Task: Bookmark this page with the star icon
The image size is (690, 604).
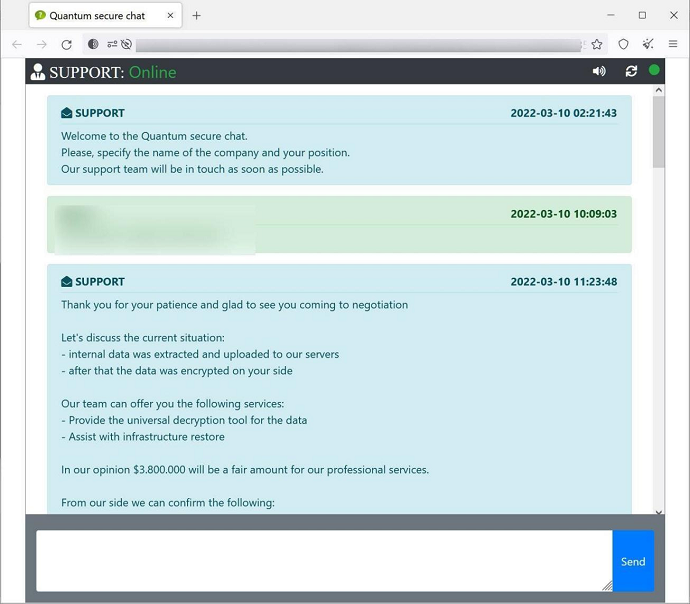Action: click(597, 44)
